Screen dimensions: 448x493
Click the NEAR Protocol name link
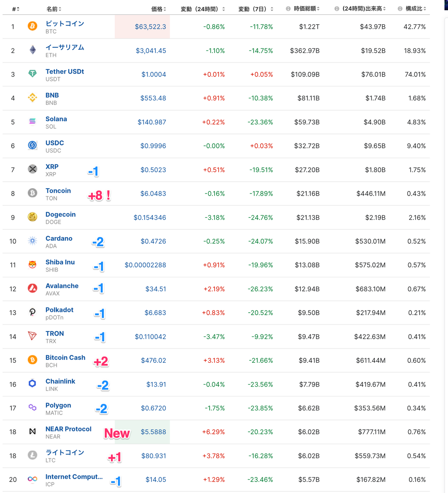tap(68, 428)
